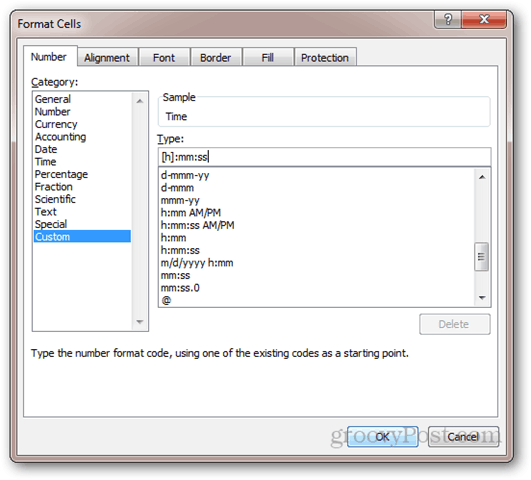
Task: Click the Type list scrollbar thumb
Action: 482,256
